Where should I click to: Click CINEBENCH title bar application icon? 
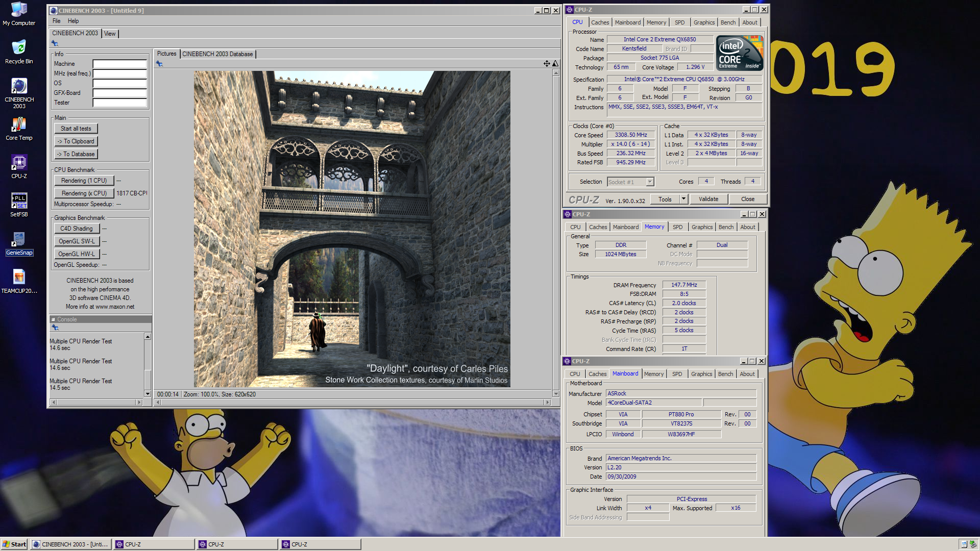tap(54, 11)
